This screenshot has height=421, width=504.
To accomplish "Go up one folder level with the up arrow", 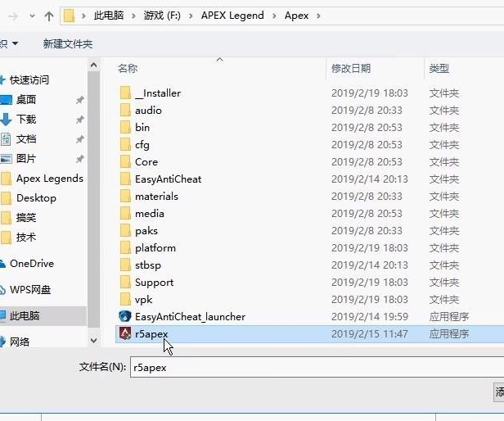I will pyautogui.click(x=49, y=16).
